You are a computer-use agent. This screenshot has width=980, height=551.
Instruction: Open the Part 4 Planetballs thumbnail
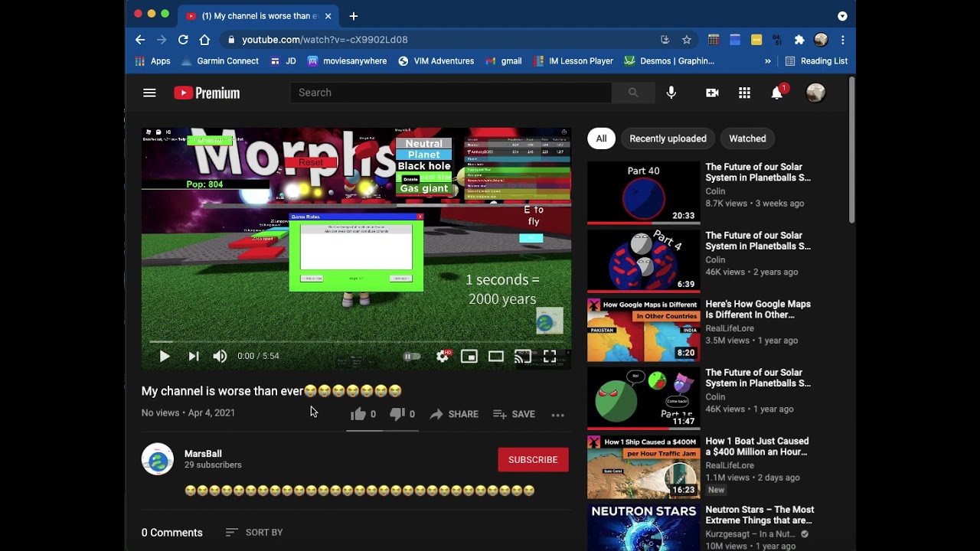(643, 261)
